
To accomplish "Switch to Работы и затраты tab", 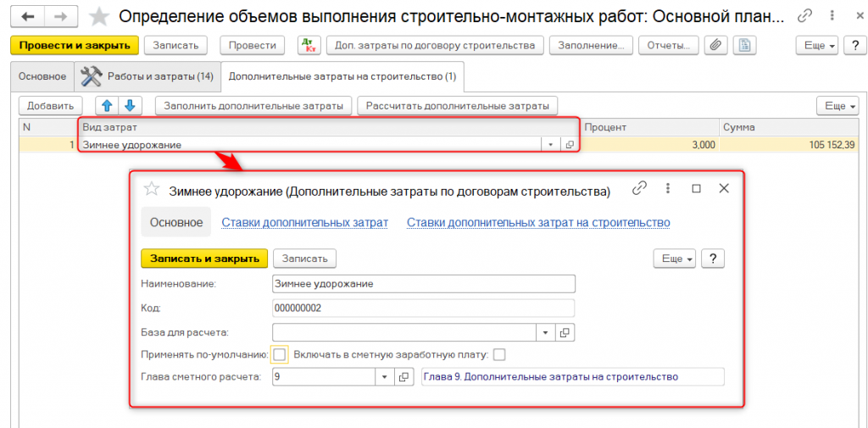I will click(147, 76).
